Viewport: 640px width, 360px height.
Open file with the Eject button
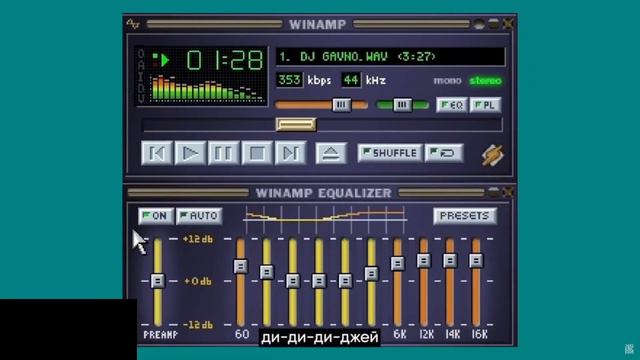tap(331, 153)
